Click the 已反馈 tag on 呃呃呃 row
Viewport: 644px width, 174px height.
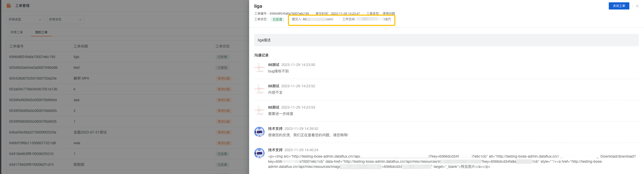coord(222,165)
